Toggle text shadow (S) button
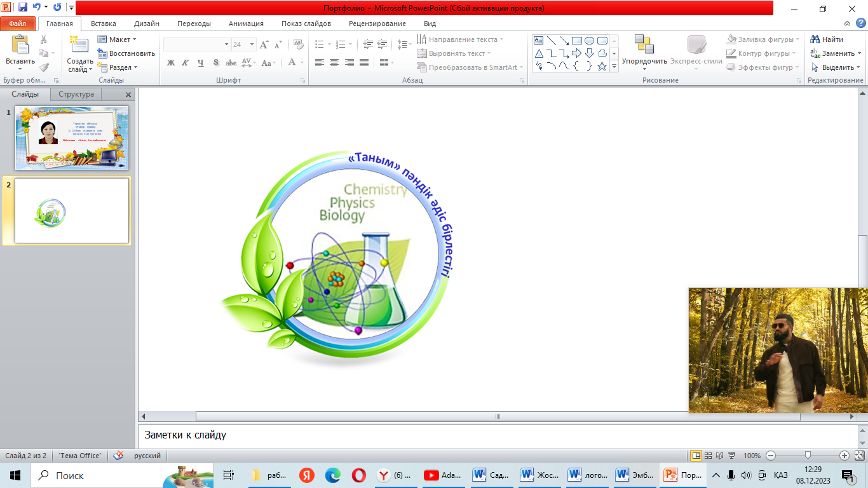This screenshot has height=488, width=868. pyautogui.click(x=216, y=62)
